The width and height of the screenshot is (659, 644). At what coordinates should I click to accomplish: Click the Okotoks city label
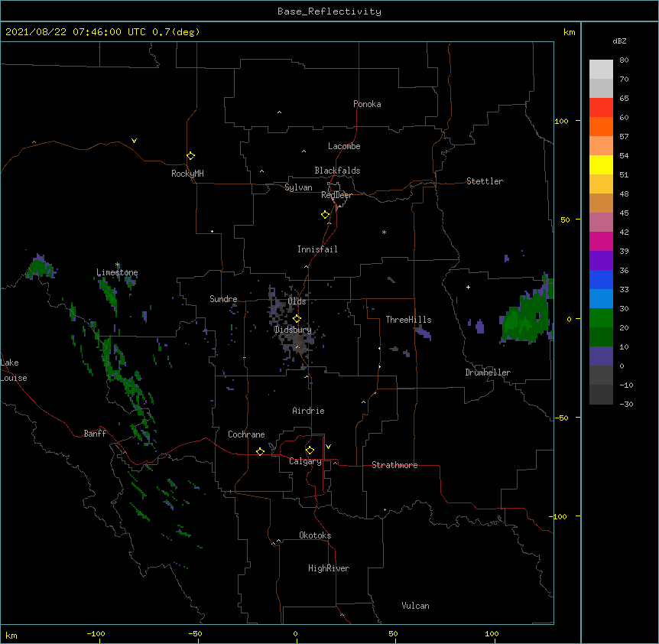click(x=315, y=535)
